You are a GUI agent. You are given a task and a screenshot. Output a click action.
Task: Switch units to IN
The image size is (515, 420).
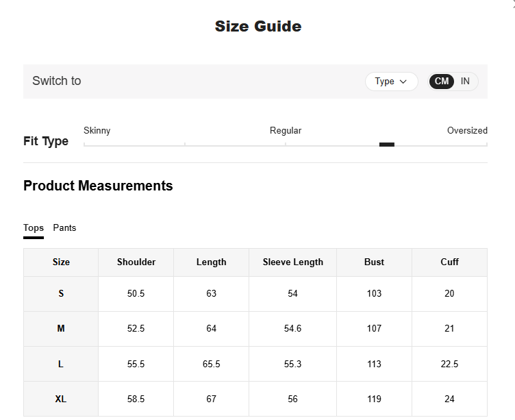coord(465,82)
